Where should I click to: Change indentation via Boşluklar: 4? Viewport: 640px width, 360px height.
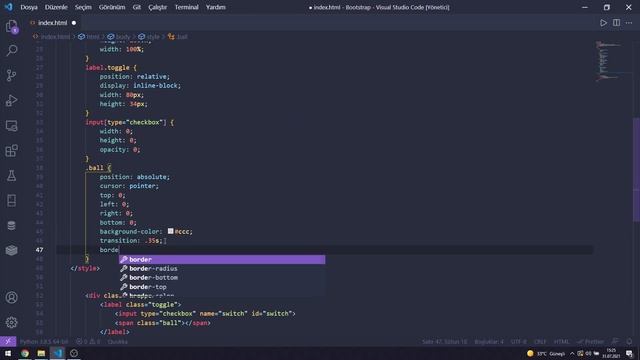[x=489, y=342]
